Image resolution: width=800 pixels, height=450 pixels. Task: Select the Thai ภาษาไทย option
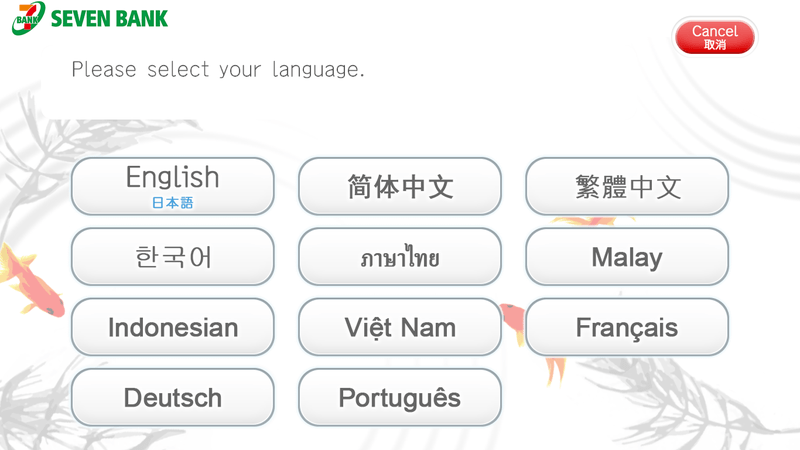coord(400,257)
